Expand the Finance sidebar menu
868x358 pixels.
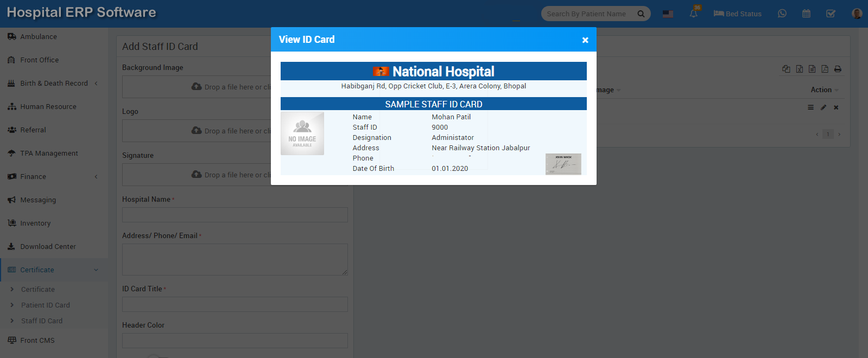tap(54, 177)
